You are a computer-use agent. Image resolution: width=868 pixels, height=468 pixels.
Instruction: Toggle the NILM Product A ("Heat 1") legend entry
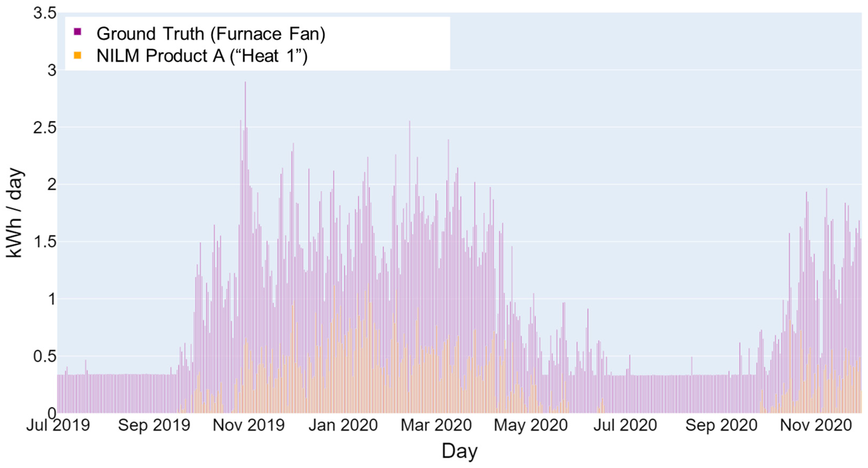pyautogui.click(x=202, y=56)
